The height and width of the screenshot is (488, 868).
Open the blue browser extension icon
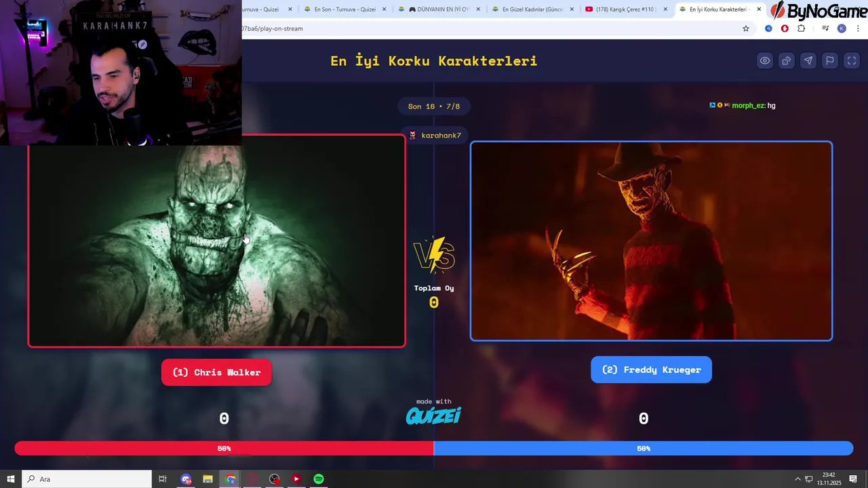[x=768, y=28]
